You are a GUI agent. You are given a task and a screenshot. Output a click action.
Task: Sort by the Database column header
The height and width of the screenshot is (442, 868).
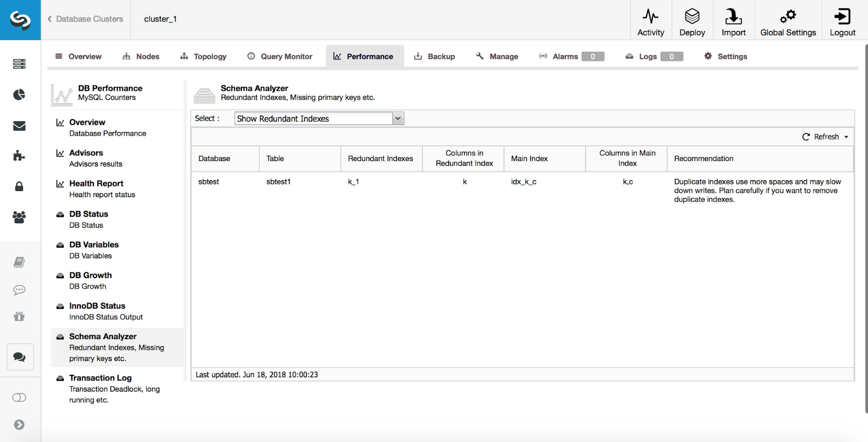(225, 158)
